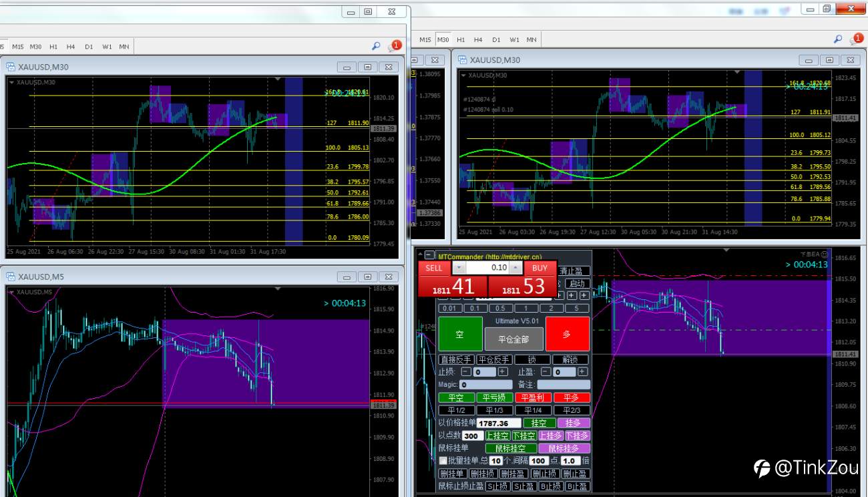Click chart icon of XAUUSD,M5 window

[11, 277]
